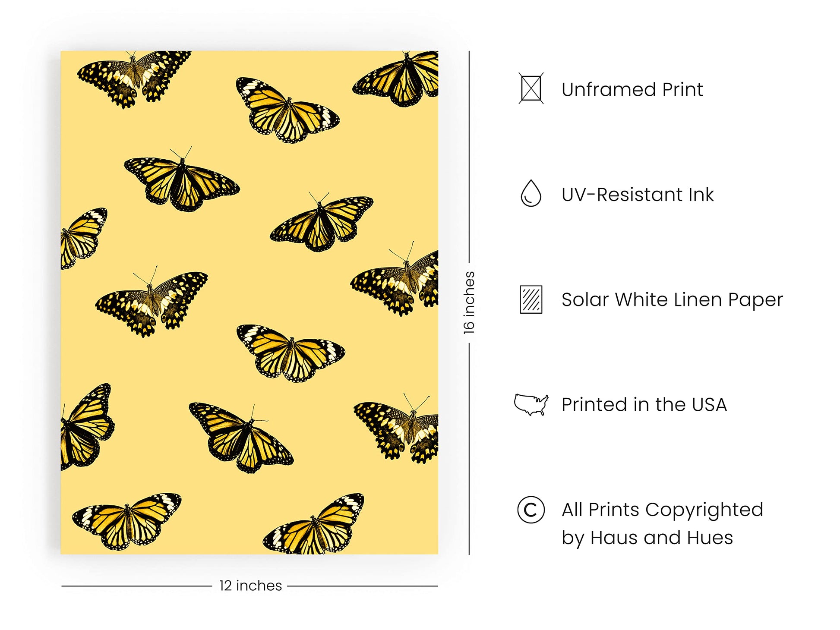Click the "Solar White Linen Paper" text
840x630 pixels.
coord(672,299)
